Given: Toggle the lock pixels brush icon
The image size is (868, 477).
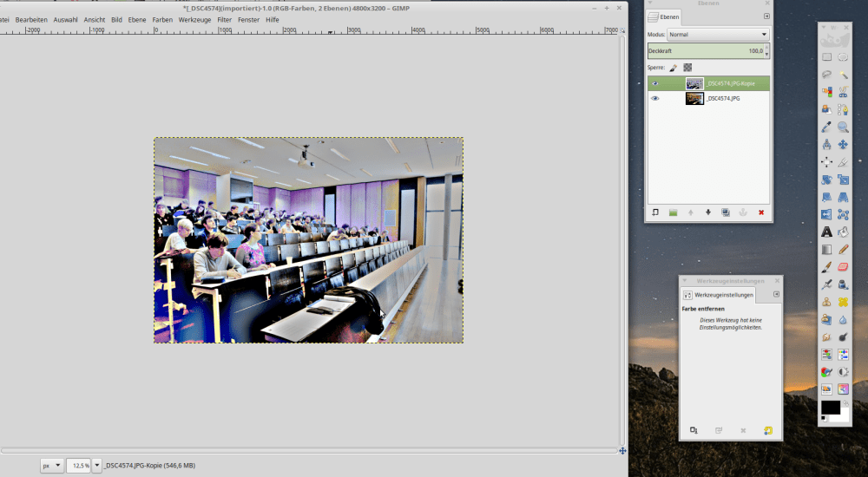Looking at the screenshot, I should [x=673, y=67].
